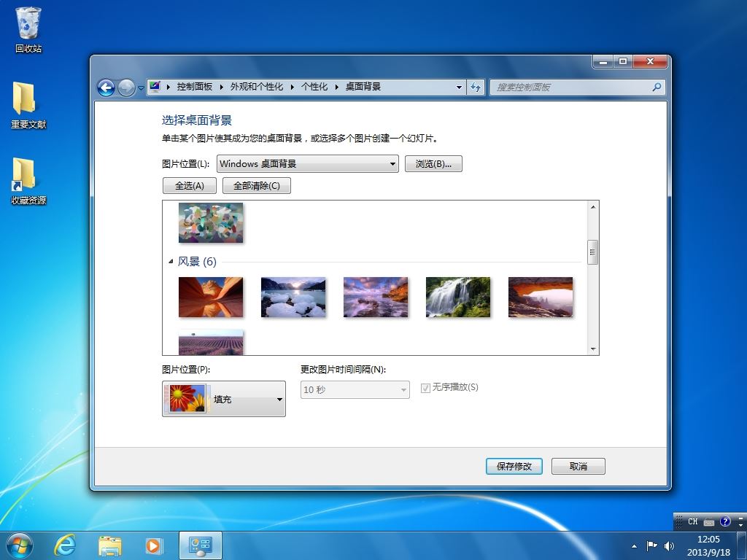This screenshot has height=560, width=747.
Task: Select the 重要文献 folder on desktop
Action: click(x=28, y=105)
